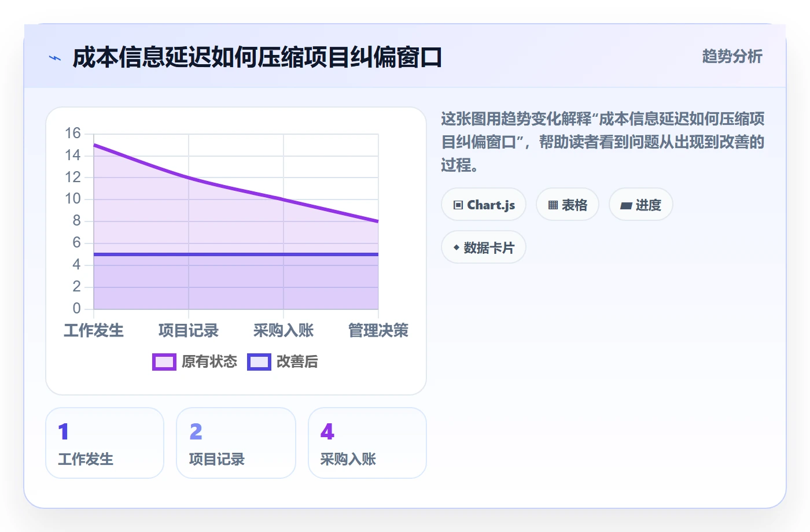The height and width of the screenshot is (532, 810).
Task: Open the card numbered 4 采购入账
Action: click(x=367, y=443)
